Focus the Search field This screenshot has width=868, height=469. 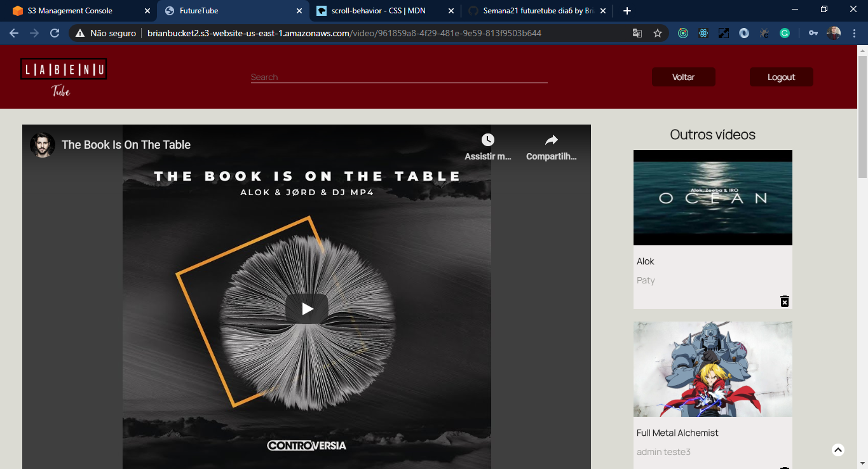[399, 77]
